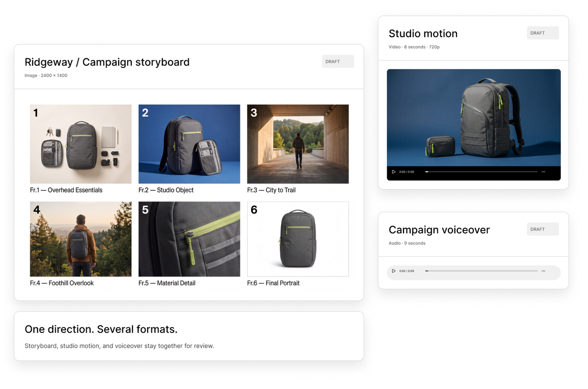Click the "Audio · 9 seconds" metadata text

click(407, 243)
